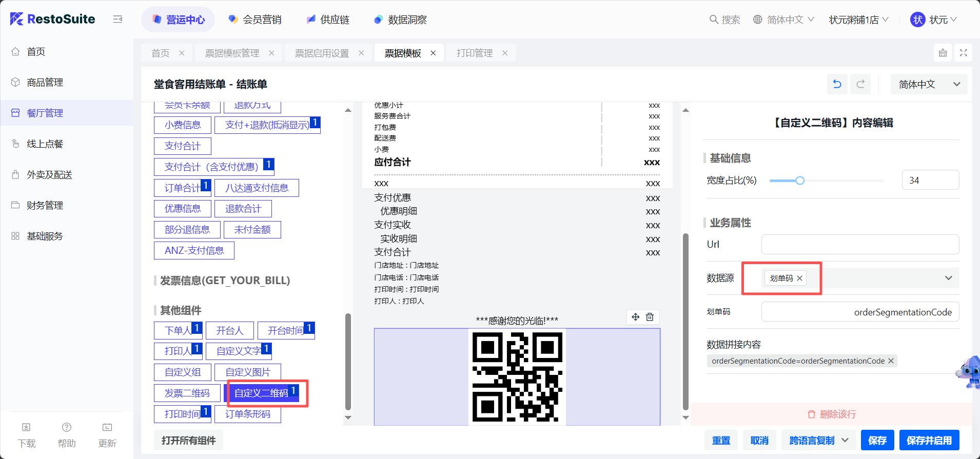Open the 会员营销 top menu
The width and height of the screenshot is (980, 459).
[255, 20]
